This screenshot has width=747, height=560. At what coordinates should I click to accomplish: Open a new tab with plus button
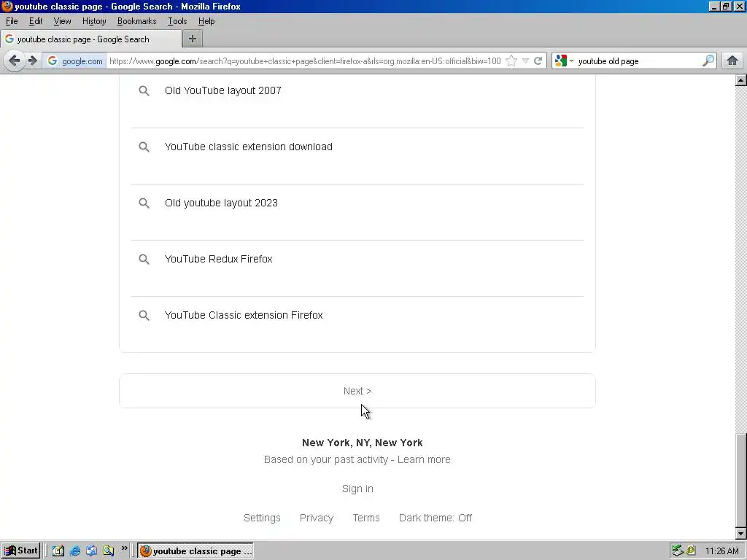pyautogui.click(x=193, y=39)
